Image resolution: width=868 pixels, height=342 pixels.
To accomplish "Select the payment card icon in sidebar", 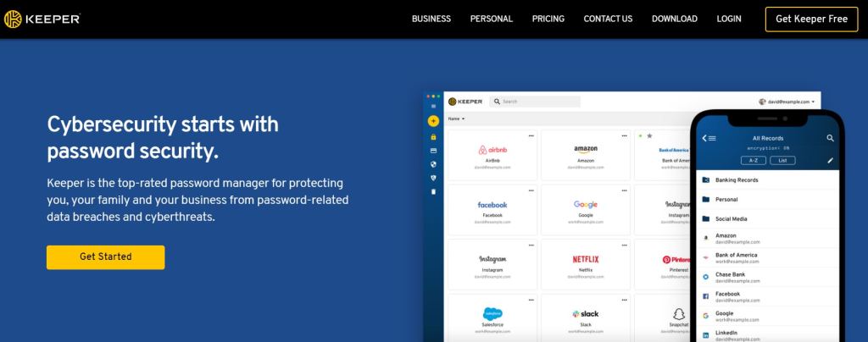I will click(434, 150).
